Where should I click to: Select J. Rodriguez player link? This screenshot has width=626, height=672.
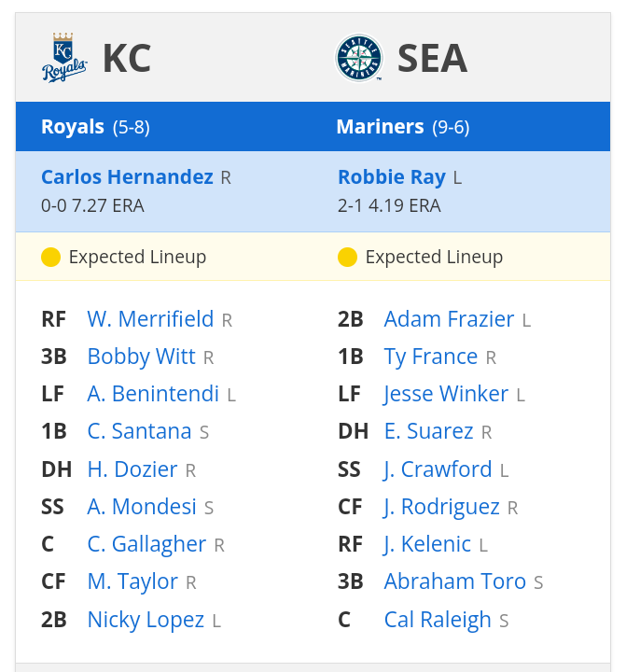[441, 507]
